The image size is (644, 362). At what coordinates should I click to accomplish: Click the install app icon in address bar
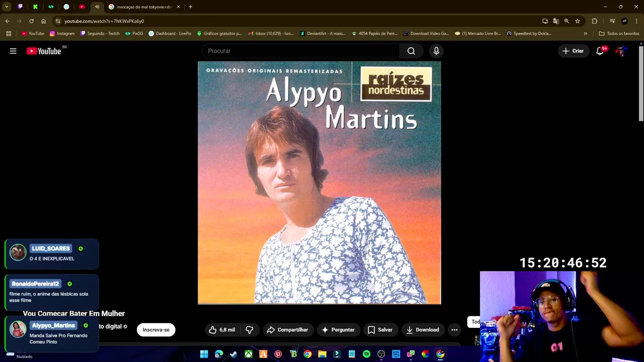545,21
